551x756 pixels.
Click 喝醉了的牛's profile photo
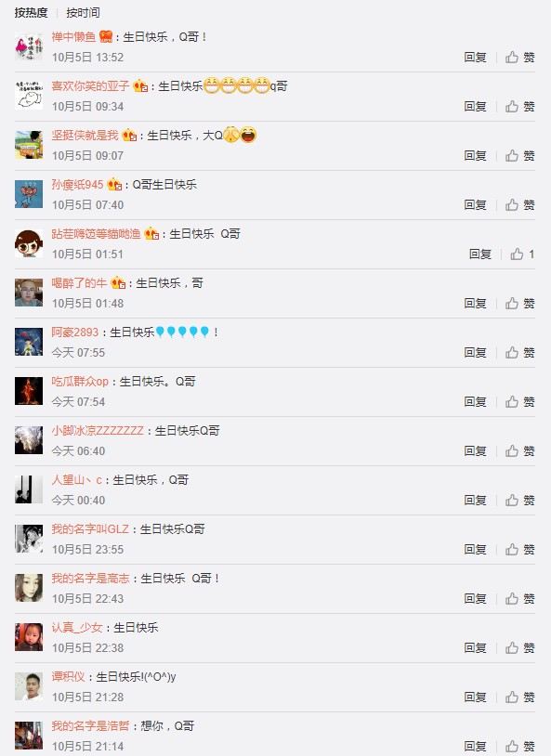coord(29,293)
